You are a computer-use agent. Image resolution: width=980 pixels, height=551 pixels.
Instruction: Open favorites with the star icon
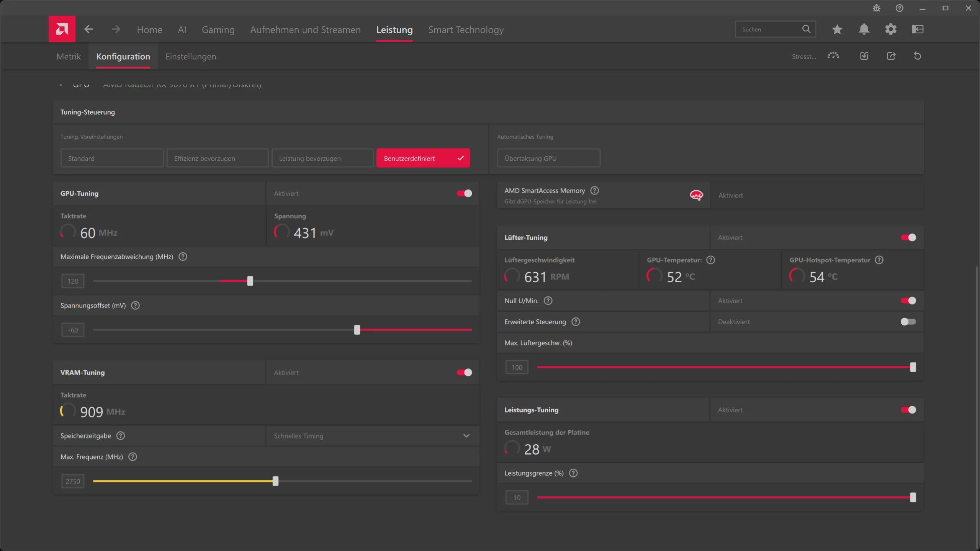tap(837, 29)
